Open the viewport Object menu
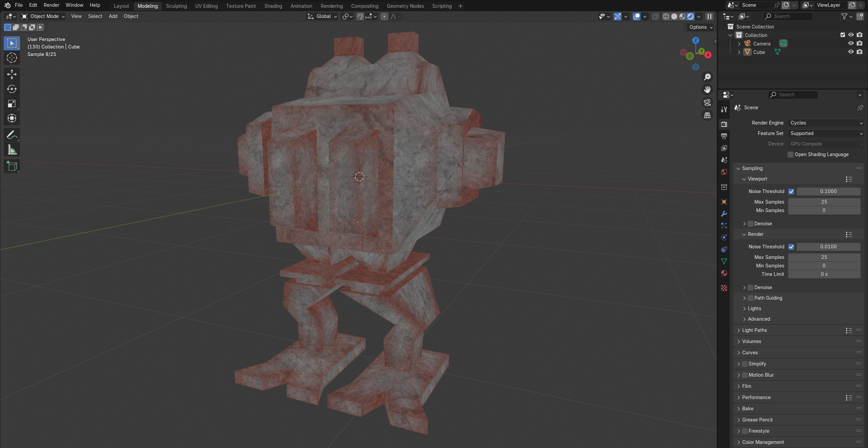The width and height of the screenshot is (868, 448). [131, 16]
